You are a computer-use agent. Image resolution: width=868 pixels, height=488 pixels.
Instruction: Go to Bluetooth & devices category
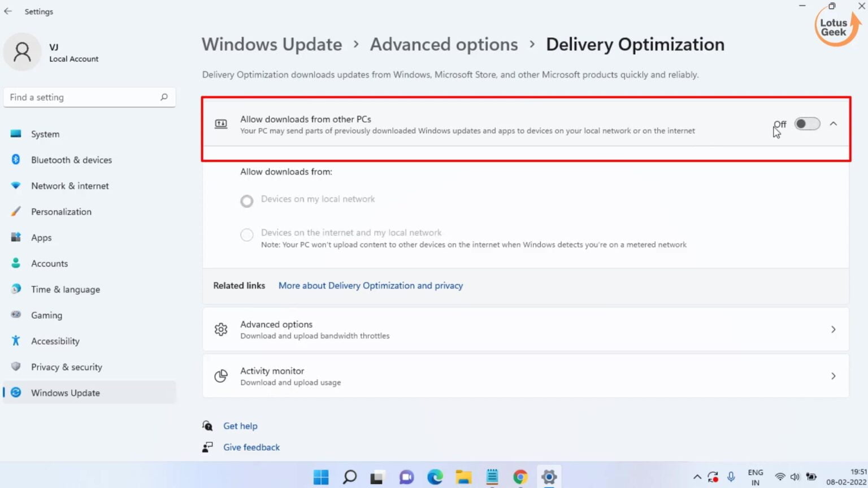click(90, 160)
